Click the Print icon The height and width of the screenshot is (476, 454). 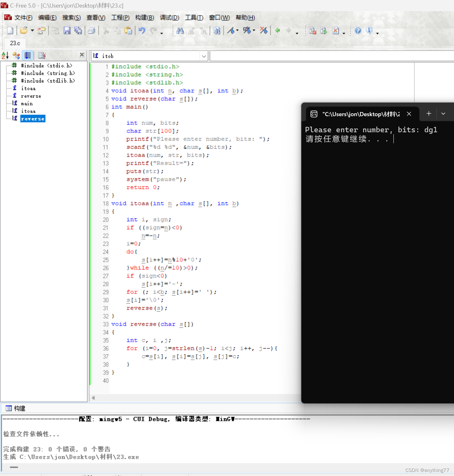point(91,30)
